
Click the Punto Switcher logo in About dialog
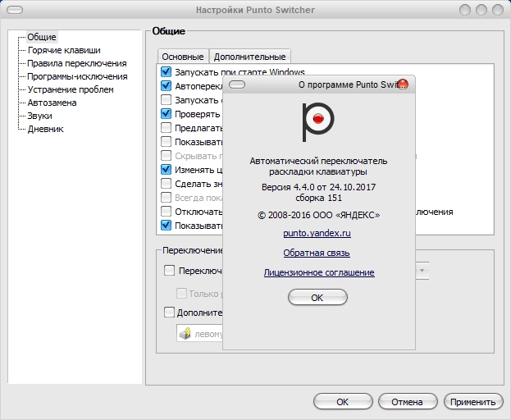click(318, 122)
